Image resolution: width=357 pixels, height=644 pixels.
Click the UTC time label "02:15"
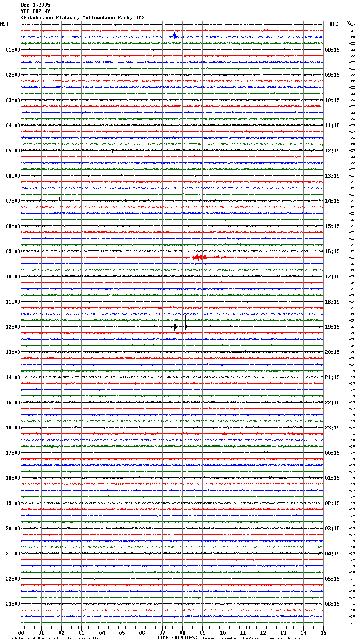332,503
